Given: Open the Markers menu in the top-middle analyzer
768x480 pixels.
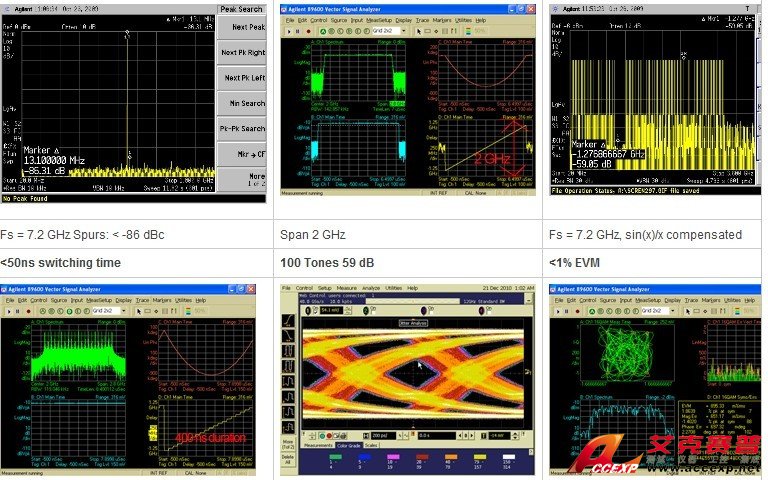Looking at the screenshot, I should (440, 19).
